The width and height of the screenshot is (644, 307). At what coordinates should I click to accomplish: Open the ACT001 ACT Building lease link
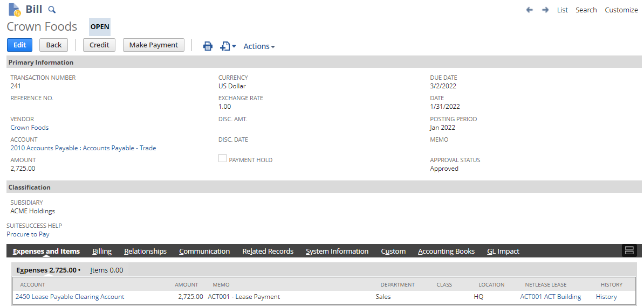point(550,297)
